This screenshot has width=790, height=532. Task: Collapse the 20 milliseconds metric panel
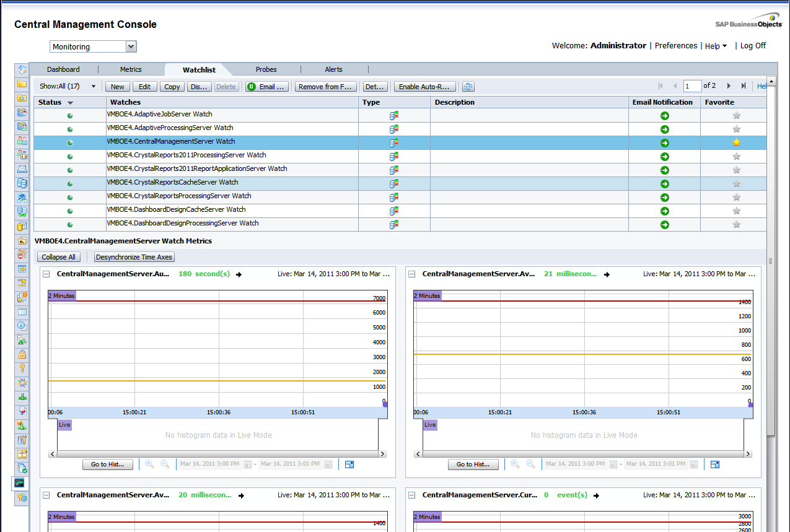point(46,495)
